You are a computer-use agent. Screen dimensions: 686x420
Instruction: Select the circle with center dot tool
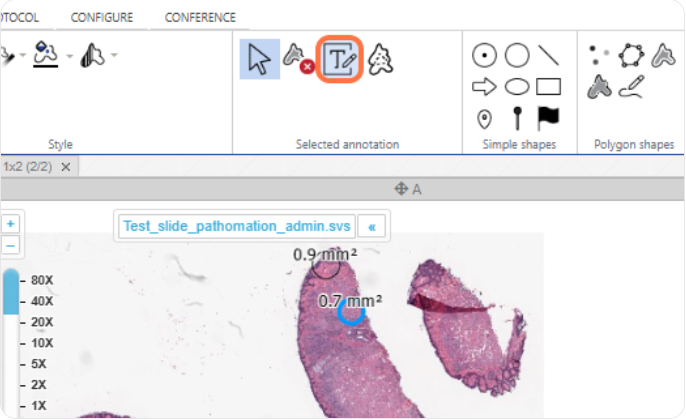[484, 55]
